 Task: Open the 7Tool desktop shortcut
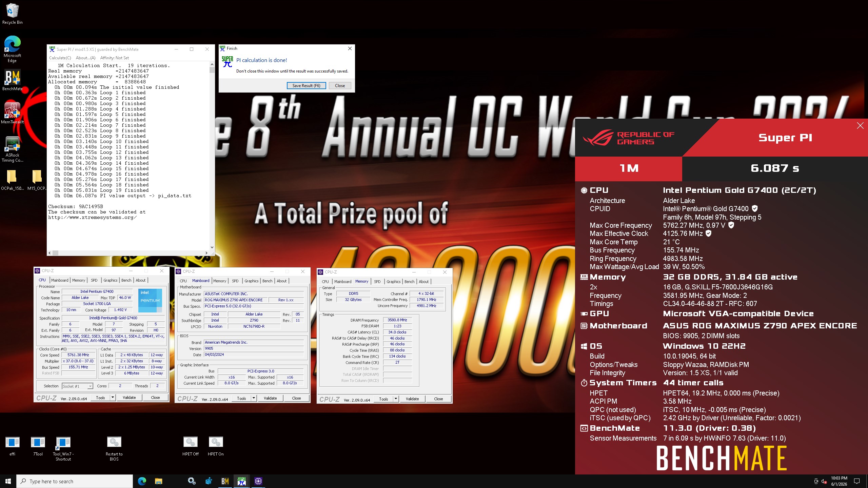point(38,446)
